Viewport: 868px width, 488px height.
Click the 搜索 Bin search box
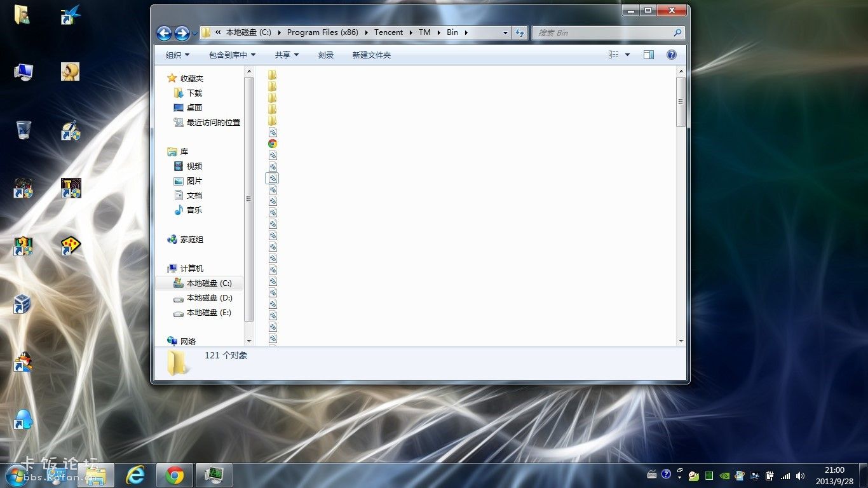tap(609, 32)
